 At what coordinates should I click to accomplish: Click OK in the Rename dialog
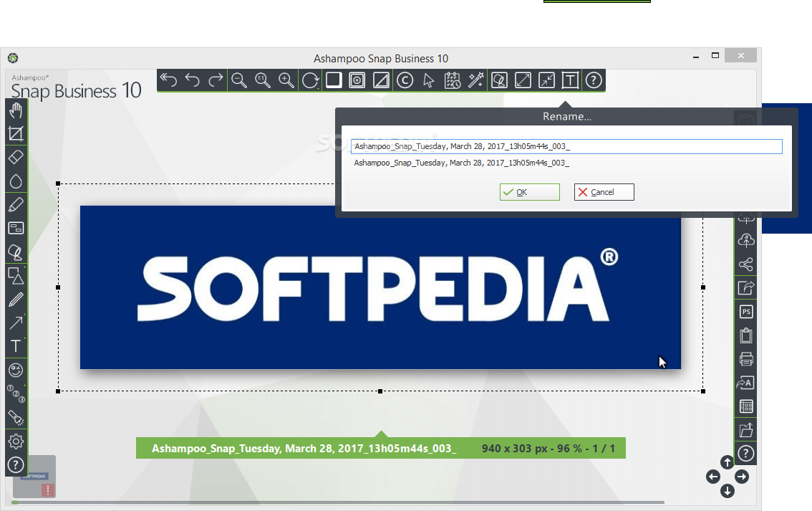coord(529,192)
